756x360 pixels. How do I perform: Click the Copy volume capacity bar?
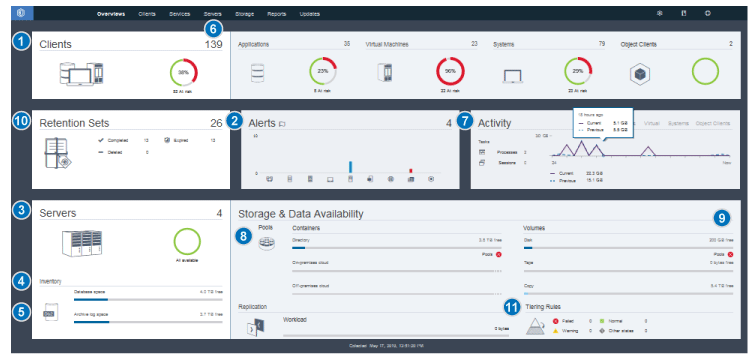[x=628, y=293]
